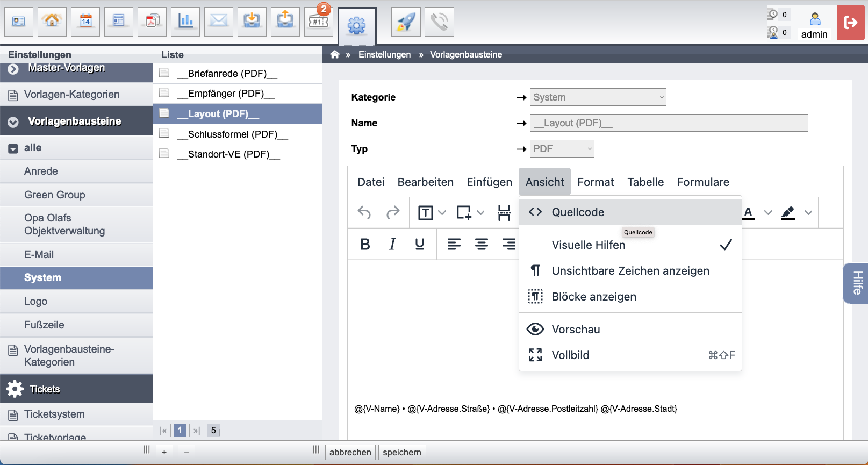Open the settings gear toolbar icon
868x465 pixels.
point(357,25)
